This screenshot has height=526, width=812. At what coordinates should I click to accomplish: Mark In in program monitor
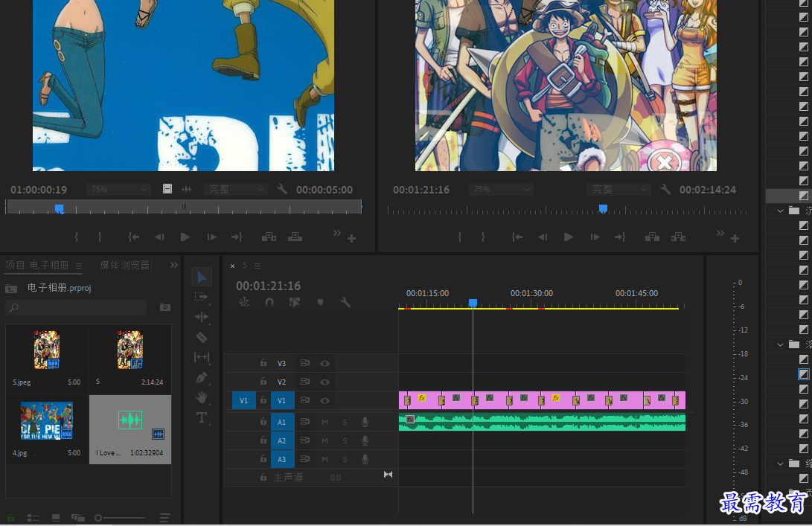click(x=459, y=237)
